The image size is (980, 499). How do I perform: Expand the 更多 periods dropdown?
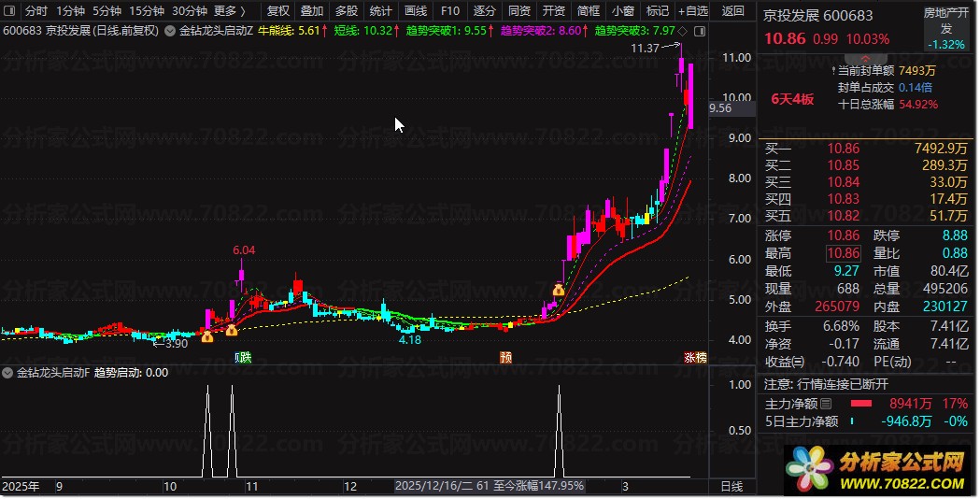tap(230, 10)
